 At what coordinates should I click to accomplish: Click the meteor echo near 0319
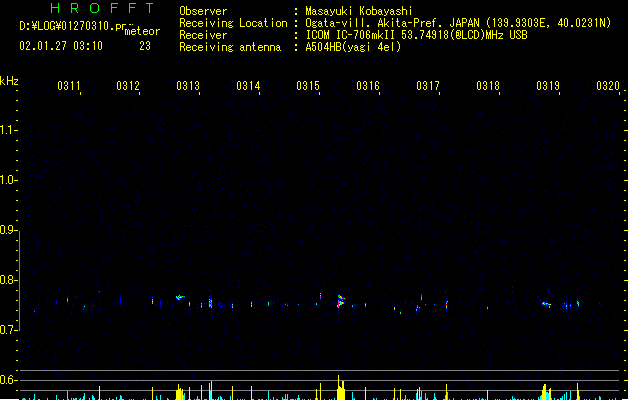pyautogui.click(x=546, y=304)
